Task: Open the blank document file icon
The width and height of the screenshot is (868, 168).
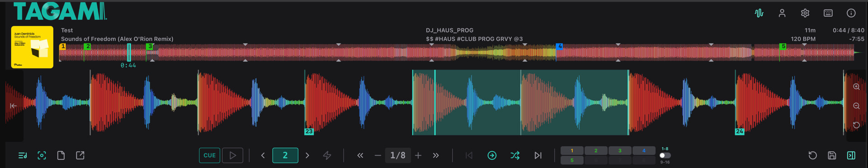Action: tap(61, 155)
